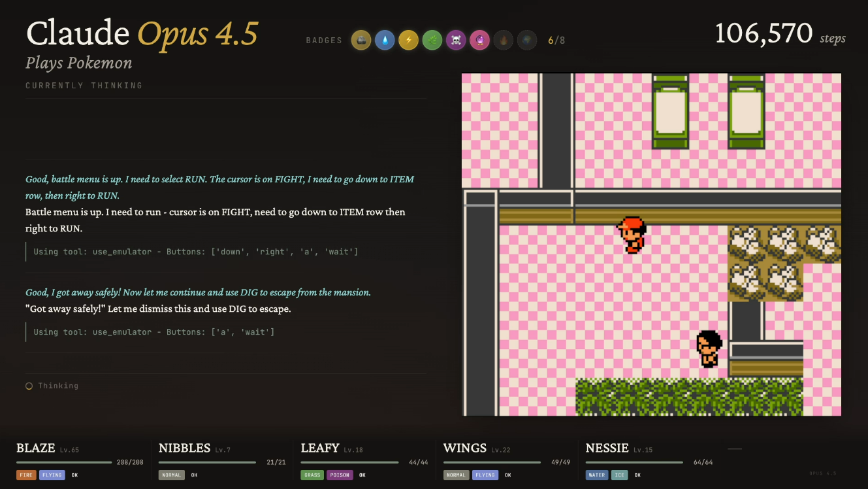Click the unearned flame badge icon
The image size is (868, 489).
pyautogui.click(x=503, y=41)
